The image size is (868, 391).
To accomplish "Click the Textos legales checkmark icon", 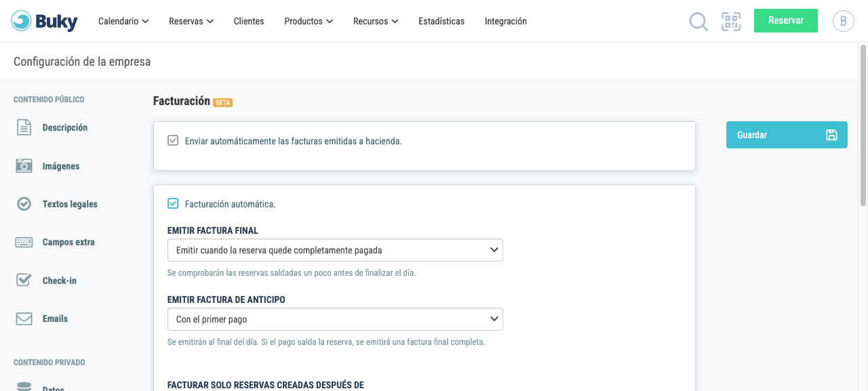I will click(x=24, y=204).
